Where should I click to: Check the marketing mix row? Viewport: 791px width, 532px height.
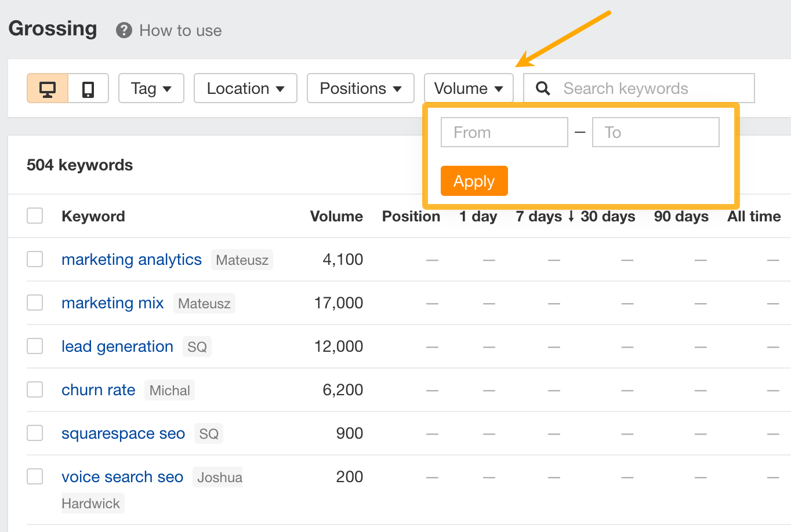coord(35,303)
